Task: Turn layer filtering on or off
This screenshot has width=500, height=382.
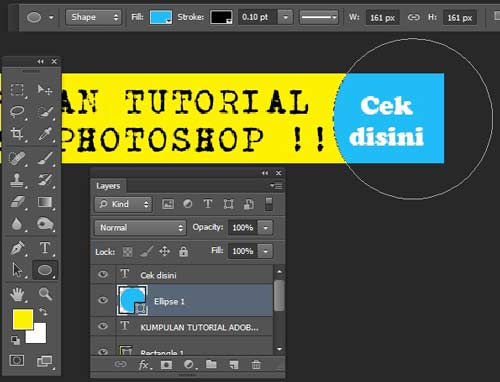Action: point(268,204)
